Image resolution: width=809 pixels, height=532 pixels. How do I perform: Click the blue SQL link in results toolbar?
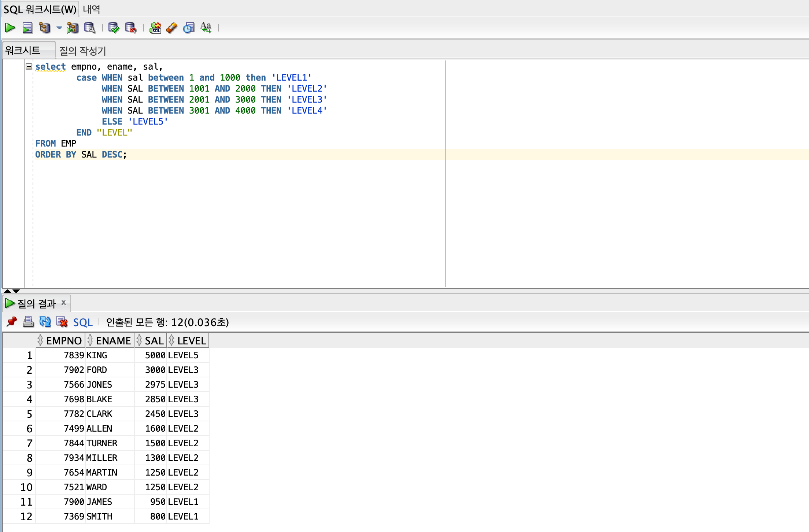pyautogui.click(x=83, y=322)
